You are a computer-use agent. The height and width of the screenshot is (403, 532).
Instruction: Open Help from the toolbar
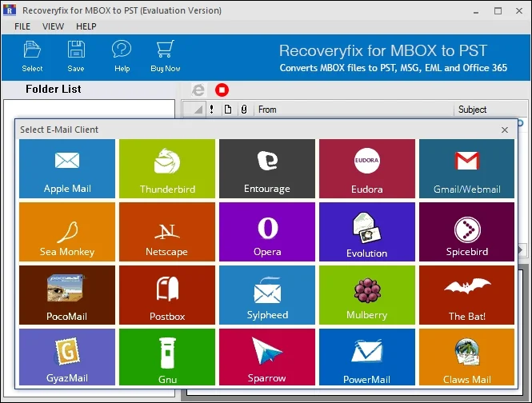tap(122, 56)
